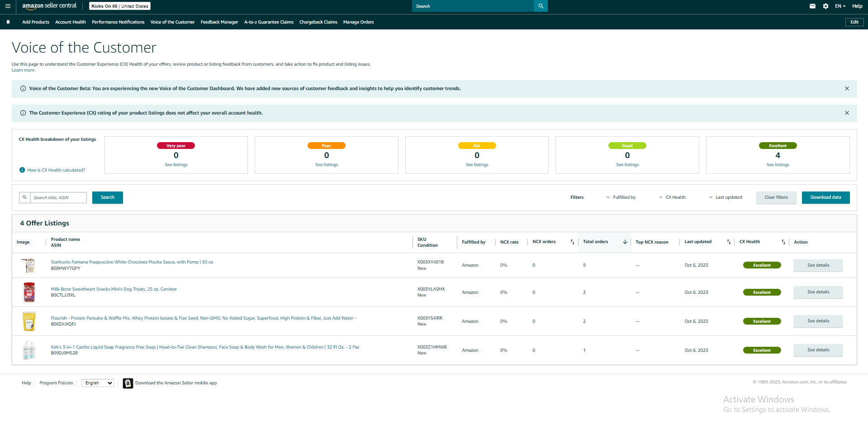Sort by the Last updated column arrows
The width and height of the screenshot is (868, 426).
(729, 242)
